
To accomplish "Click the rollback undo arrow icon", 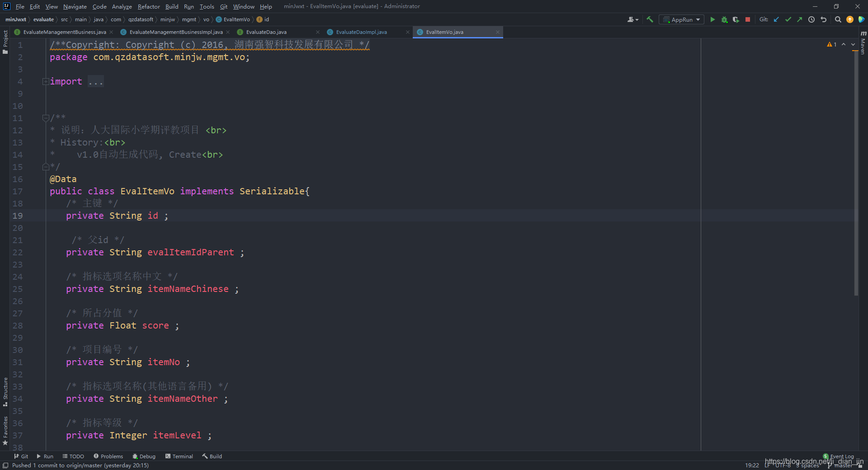I will (823, 19).
